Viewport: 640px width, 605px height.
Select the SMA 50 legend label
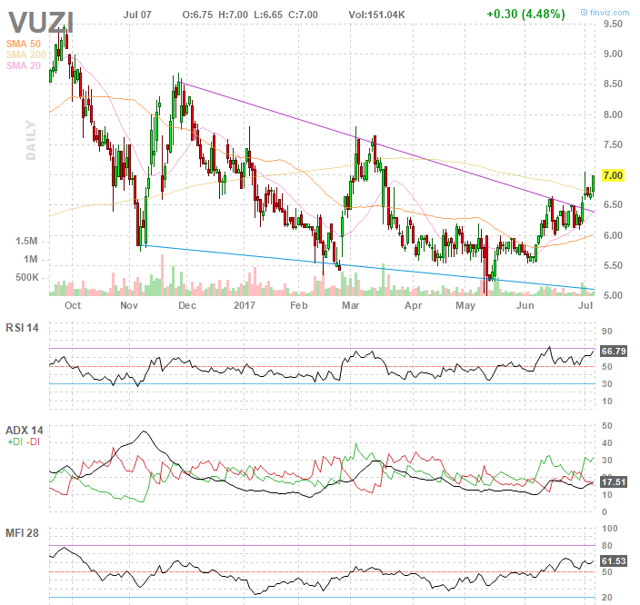pos(23,44)
